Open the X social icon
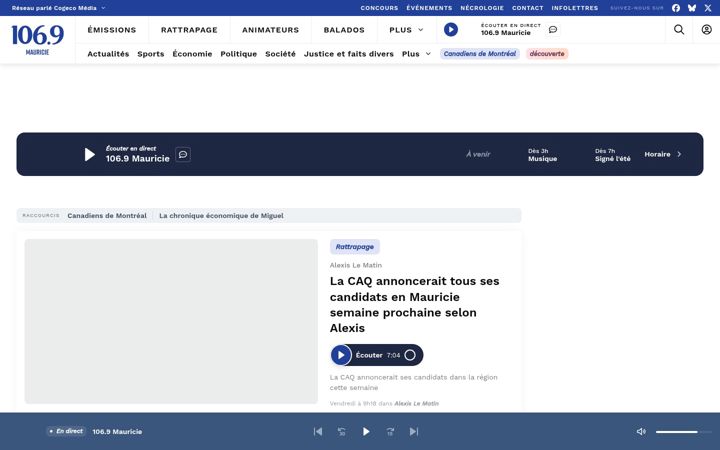 pos(708,8)
